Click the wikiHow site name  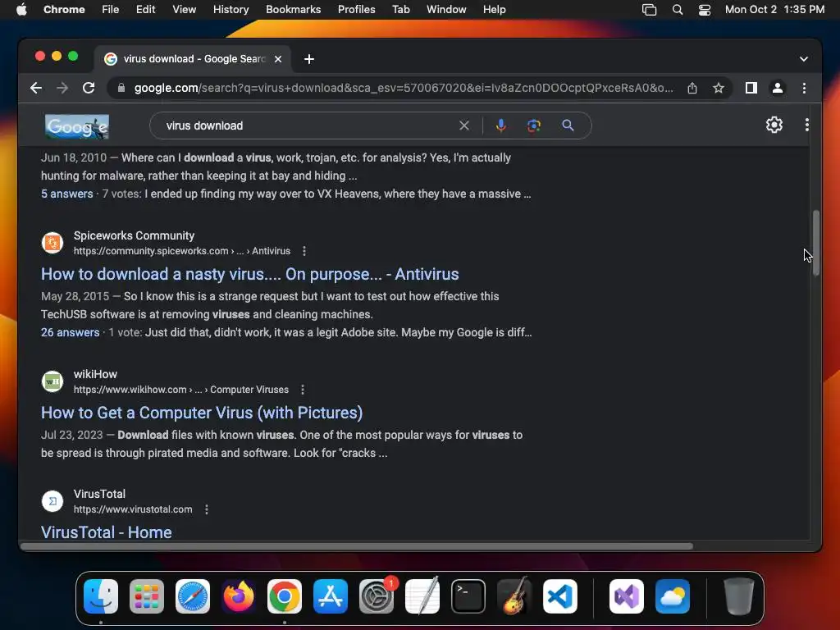click(95, 374)
